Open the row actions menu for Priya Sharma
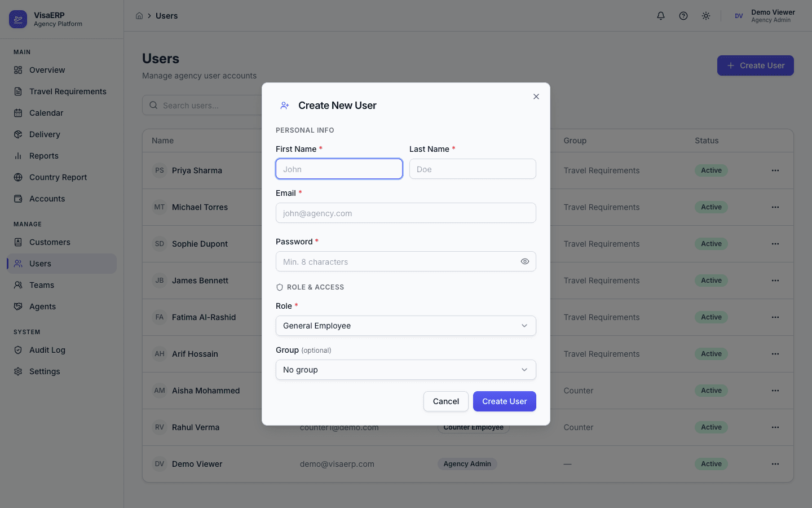812x508 pixels. coord(775,170)
